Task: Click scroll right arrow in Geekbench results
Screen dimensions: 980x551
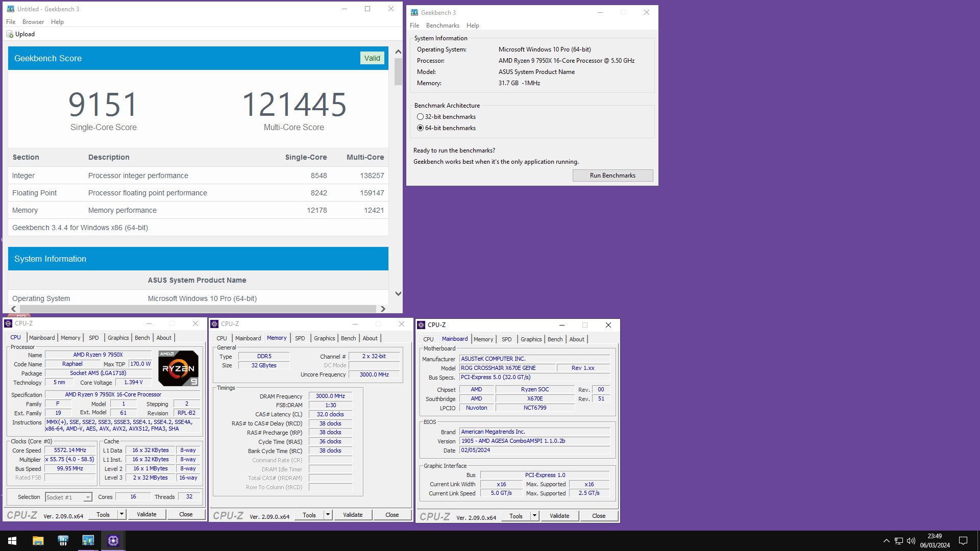Action: 383,309
